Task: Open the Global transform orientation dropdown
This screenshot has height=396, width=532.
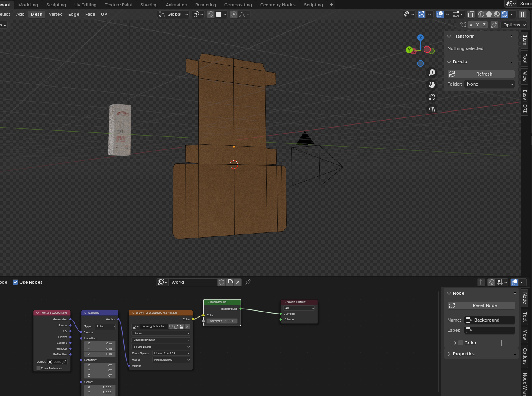Action: [x=174, y=14]
